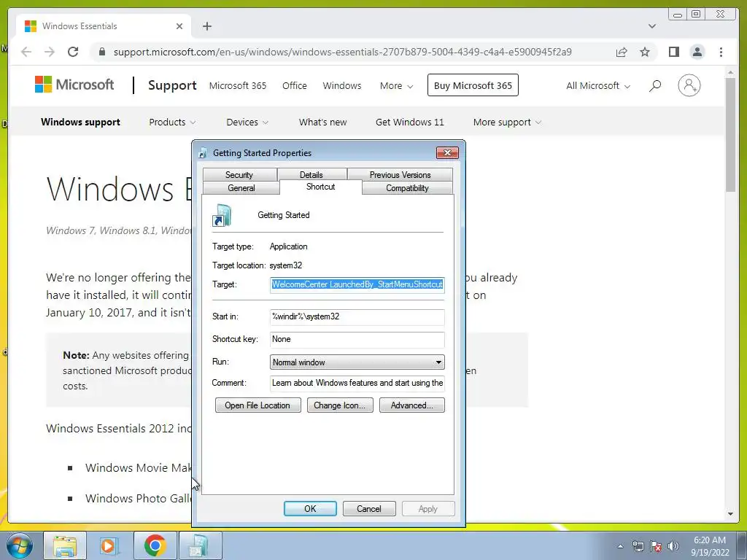
Task: Click the Microsoft sign-in account icon
Action: 689,86
